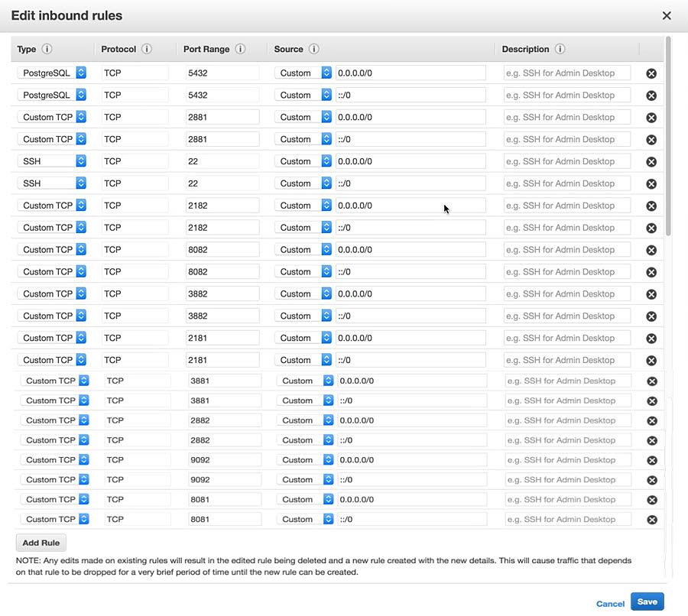Edit port range field of the 9092 rule with ::/0
Image resolution: width=688 pixels, height=616 pixels.
[225, 479]
